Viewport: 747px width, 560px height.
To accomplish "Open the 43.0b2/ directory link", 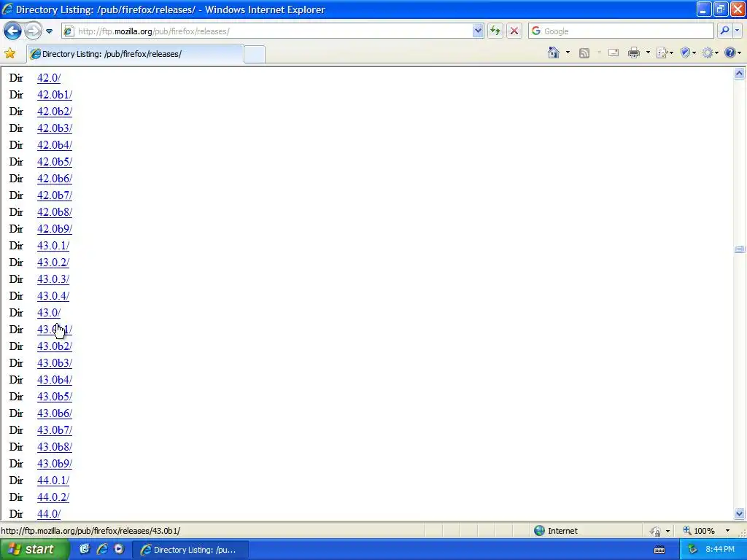I will [55, 346].
